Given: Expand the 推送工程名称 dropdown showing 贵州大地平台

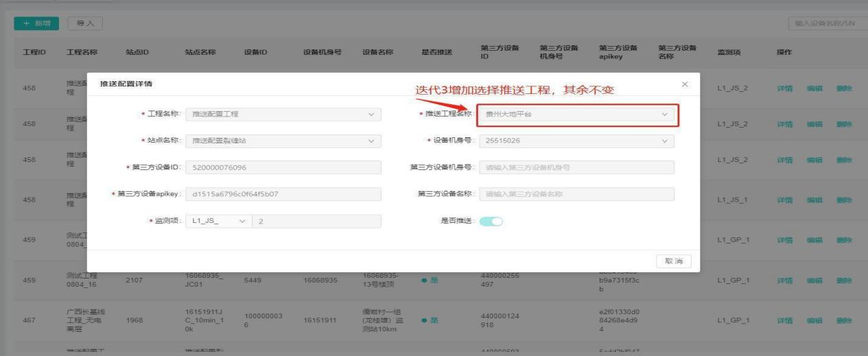Looking at the screenshot, I should tap(576, 115).
